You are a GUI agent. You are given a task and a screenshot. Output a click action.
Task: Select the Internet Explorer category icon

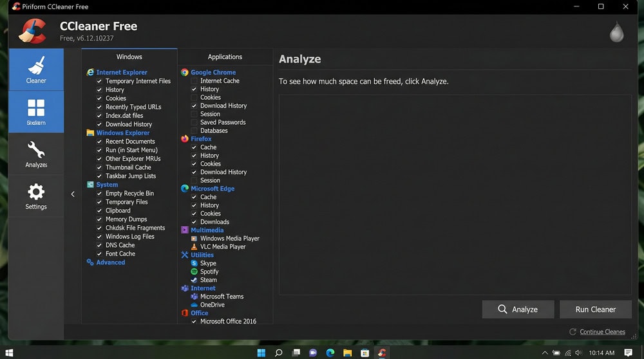click(90, 72)
